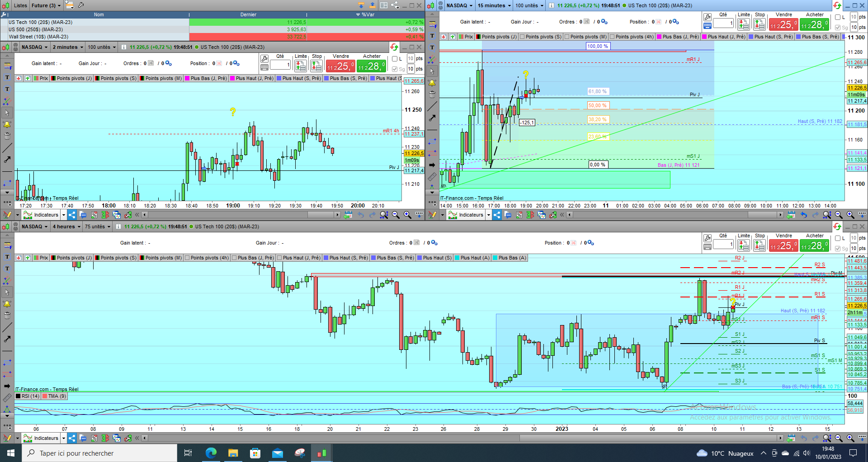This screenshot has width=868, height=462.
Task: Tick the L checkbox in 2 minutes chart
Action: 395,59
